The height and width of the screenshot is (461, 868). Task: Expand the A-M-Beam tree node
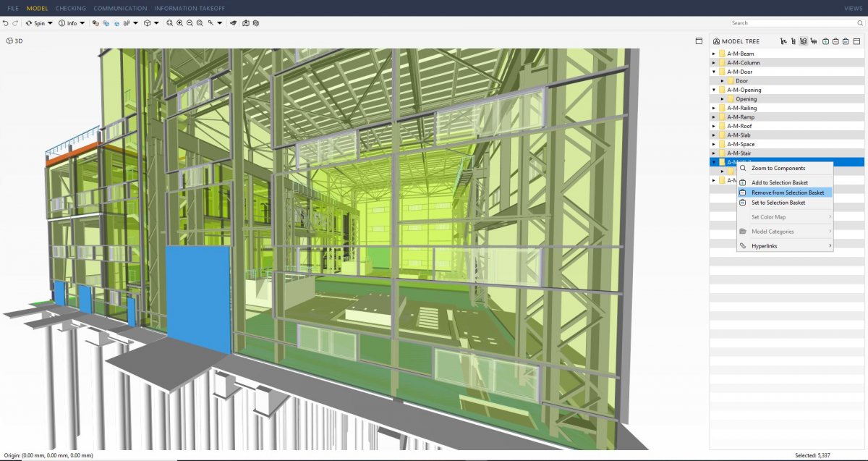click(x=714, y=54)
